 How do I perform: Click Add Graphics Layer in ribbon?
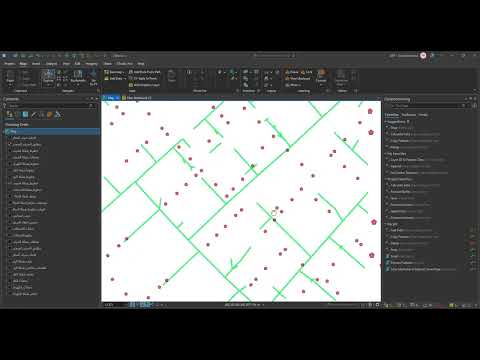(x=144, y=85)
